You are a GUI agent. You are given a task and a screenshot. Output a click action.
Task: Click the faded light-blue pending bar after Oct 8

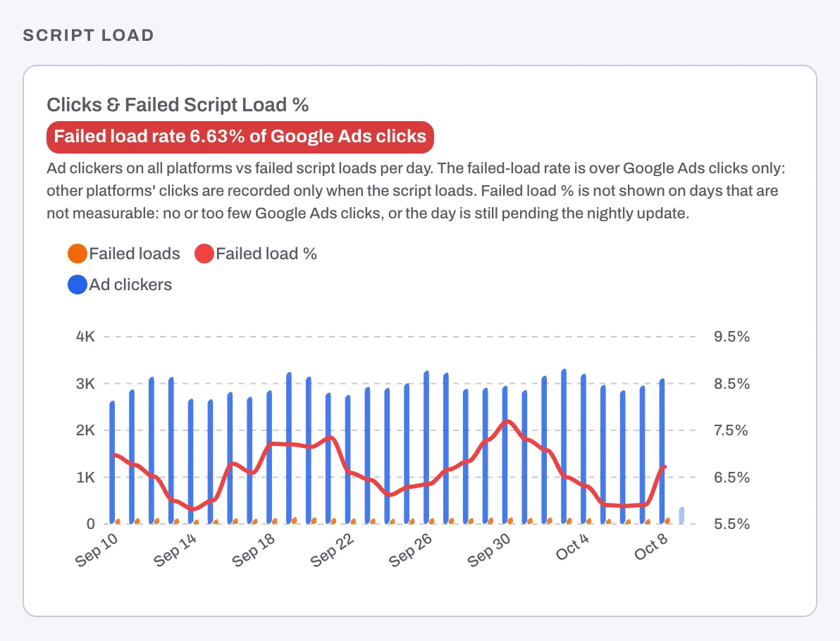(681, 515)
